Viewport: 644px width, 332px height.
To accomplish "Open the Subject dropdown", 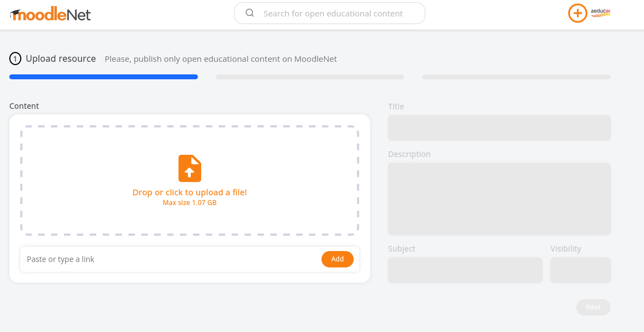I will (x=465, y=270).
